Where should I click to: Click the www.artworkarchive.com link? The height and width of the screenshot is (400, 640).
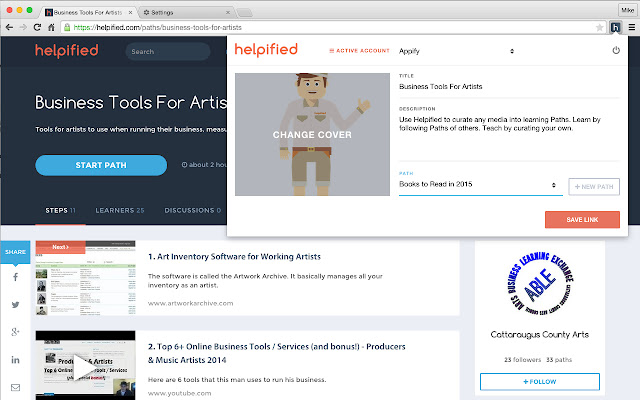(x=191, y=303)
